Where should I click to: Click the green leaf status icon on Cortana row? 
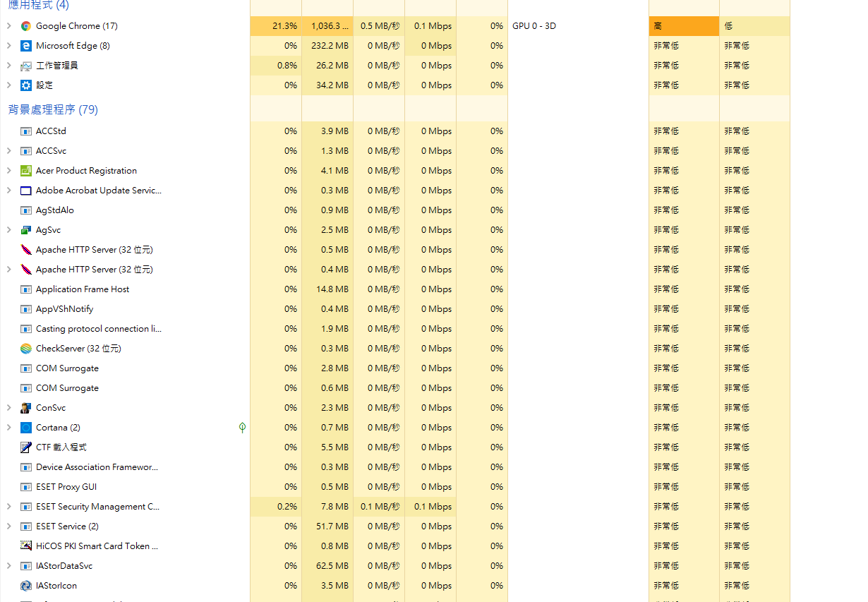242,428
